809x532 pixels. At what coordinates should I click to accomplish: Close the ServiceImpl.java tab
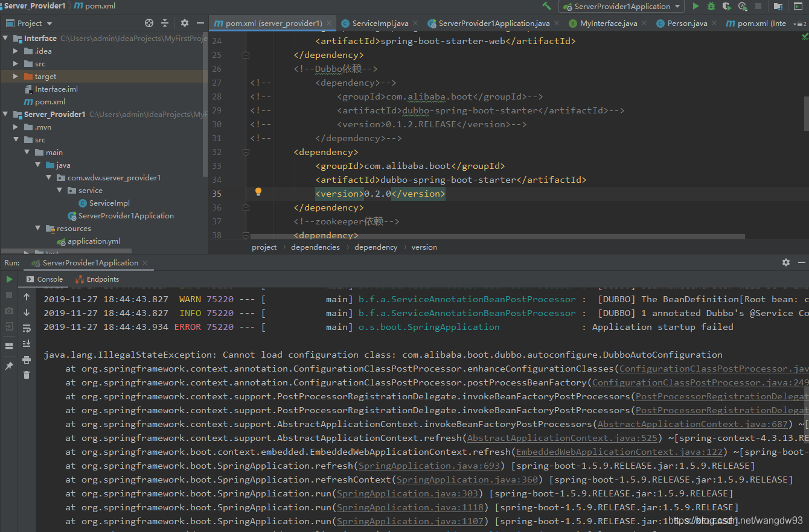[x=415, y=24]
